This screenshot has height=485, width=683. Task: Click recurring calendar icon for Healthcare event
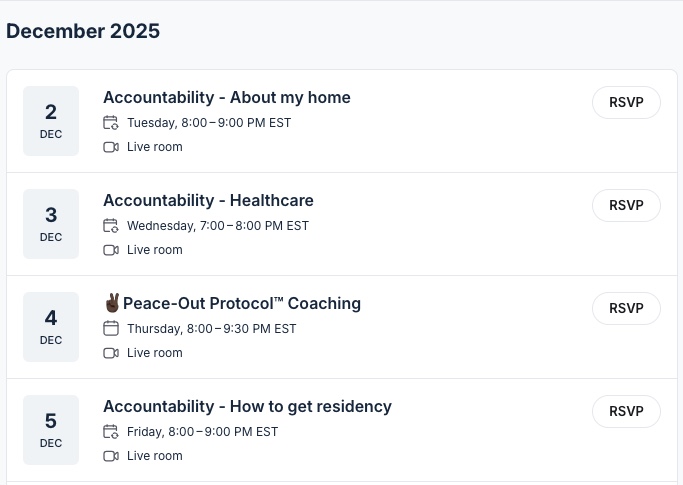111,226
